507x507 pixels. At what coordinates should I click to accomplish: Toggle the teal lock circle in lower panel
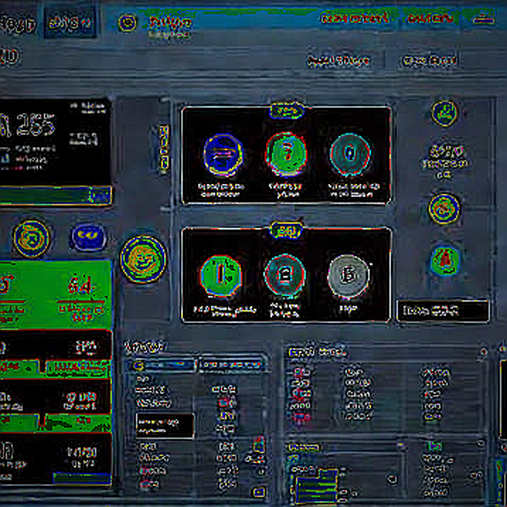tap(285, 275)
